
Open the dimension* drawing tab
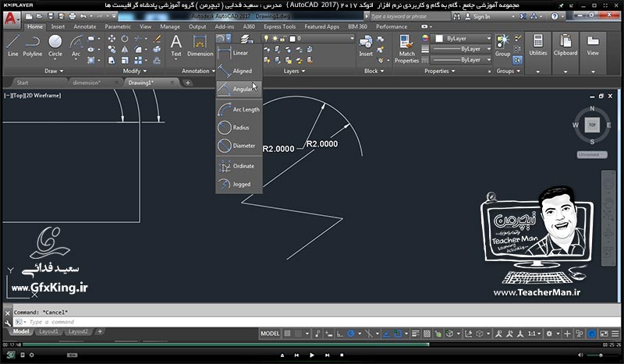tap(92, 83)
